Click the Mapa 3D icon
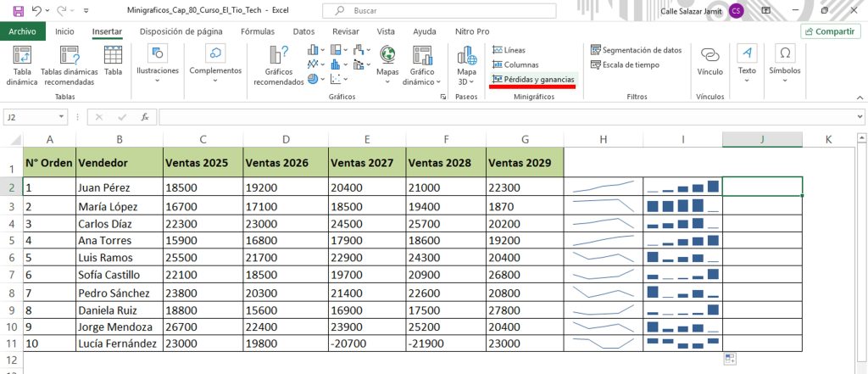The height and width of the screenshot is (374, 868). coord(466,64)
